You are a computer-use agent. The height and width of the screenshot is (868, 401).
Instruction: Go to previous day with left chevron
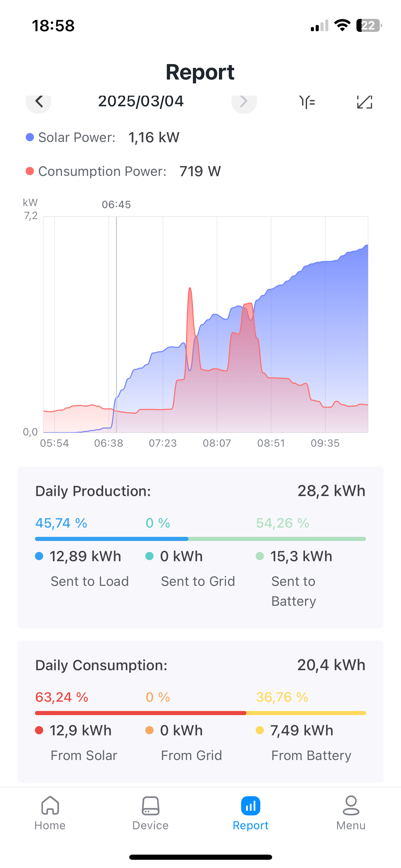pos(39,101)
